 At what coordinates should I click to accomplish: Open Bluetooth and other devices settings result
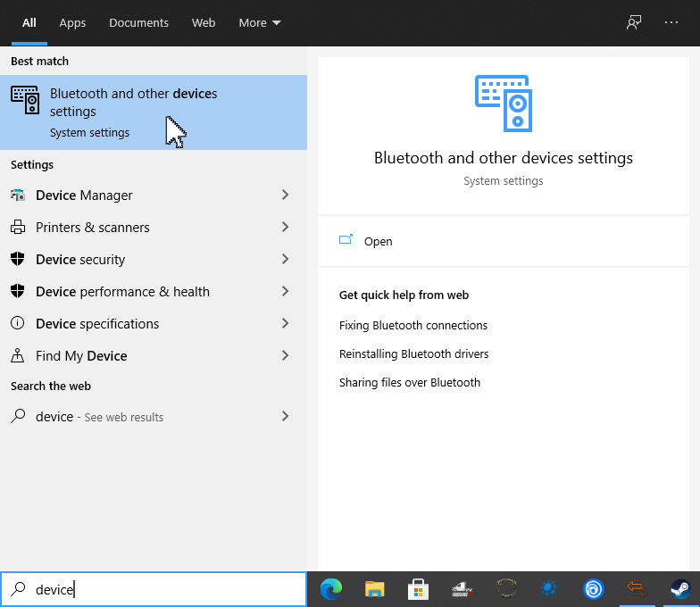click(154, 112)
